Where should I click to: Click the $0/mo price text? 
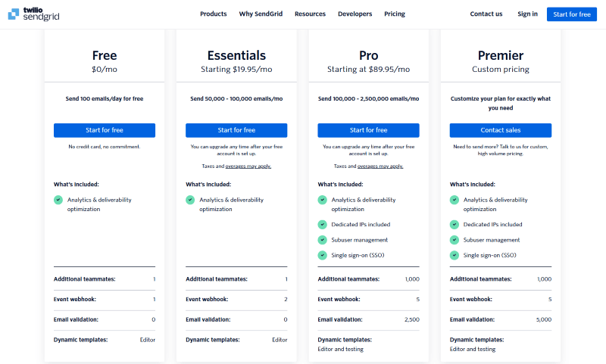[105, 70]
